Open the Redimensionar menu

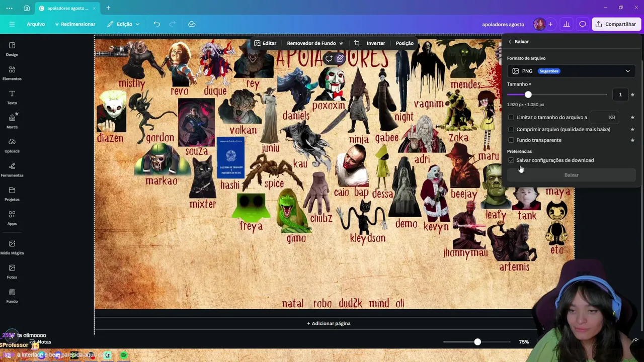point(75,24)
